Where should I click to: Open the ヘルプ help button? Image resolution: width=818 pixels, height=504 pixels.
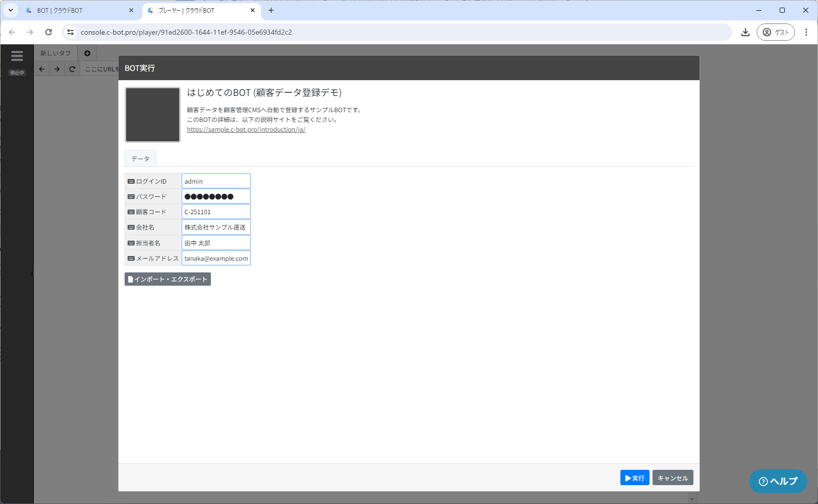tap(778, 481)
